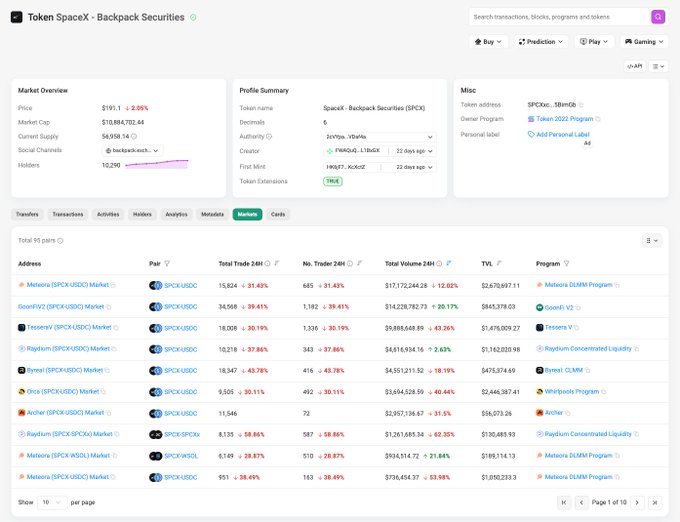Filter the Pair column
Viewport: 680px width, 522px height.
[x=167, y=264]
